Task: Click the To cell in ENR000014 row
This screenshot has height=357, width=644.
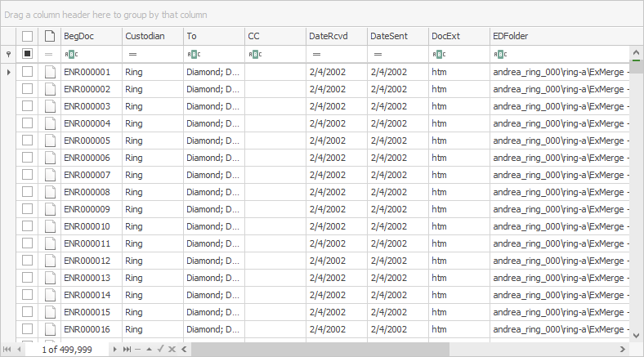Action: coord(213,295)
